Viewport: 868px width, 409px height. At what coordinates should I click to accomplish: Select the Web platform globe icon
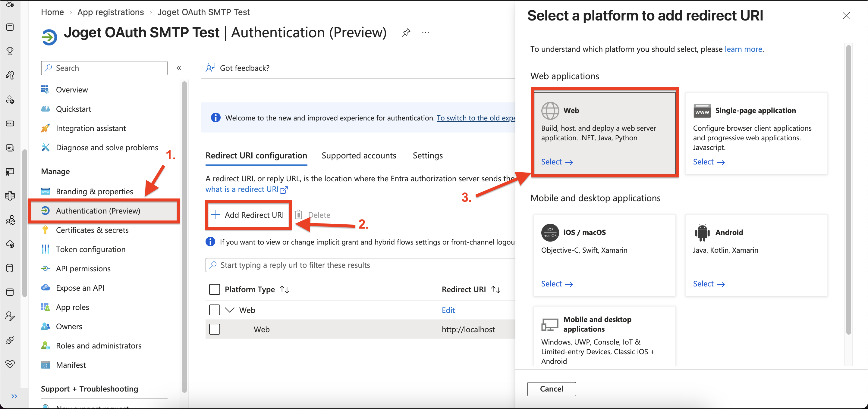[x=550, y=111]
